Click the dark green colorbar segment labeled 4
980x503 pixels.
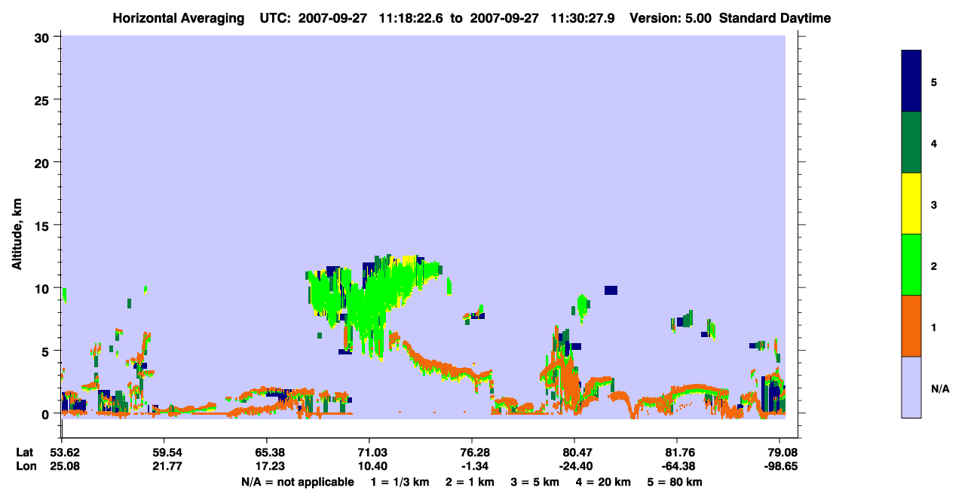point(911,143)
